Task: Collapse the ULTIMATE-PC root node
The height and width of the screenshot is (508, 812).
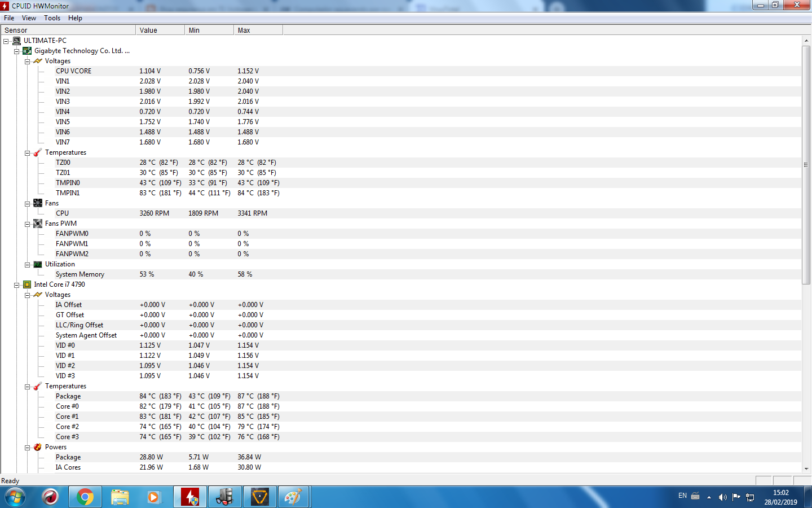Action: (x=6, y=41)
